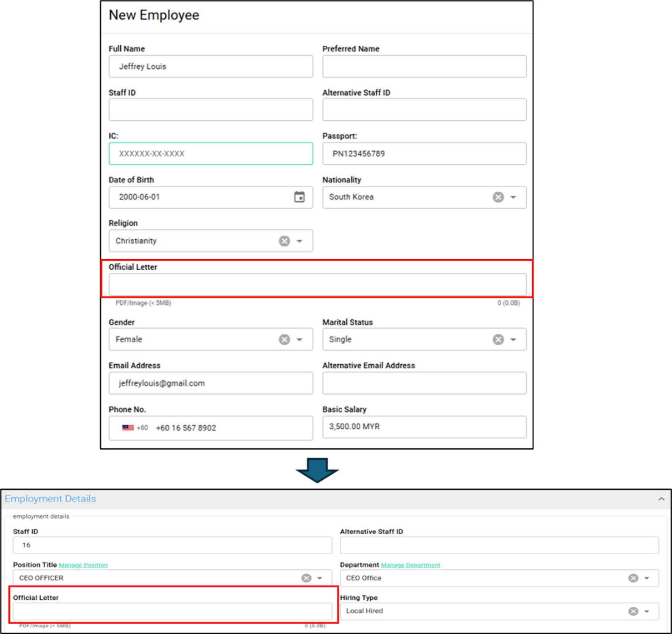Expand the Nationality dropdown arrow
Image resolution: width=672 pixels, height=634 pixels.
tap(513, 197)
